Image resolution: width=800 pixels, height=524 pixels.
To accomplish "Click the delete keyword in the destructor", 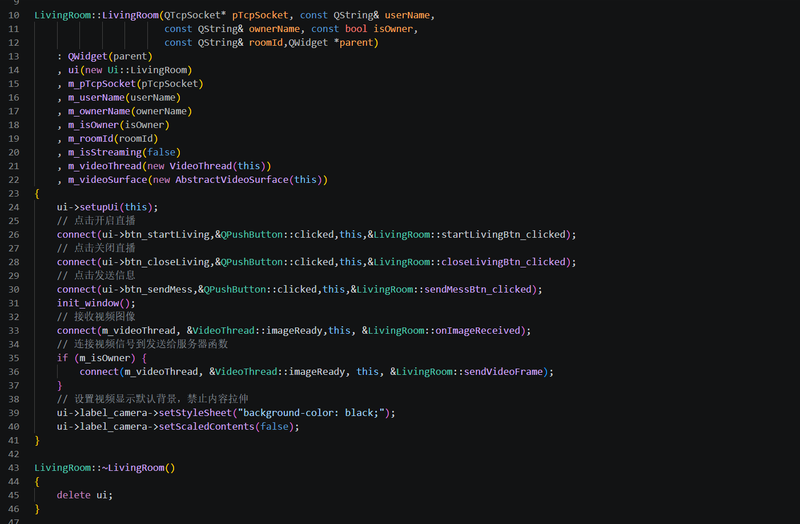I will pos(73,495).
